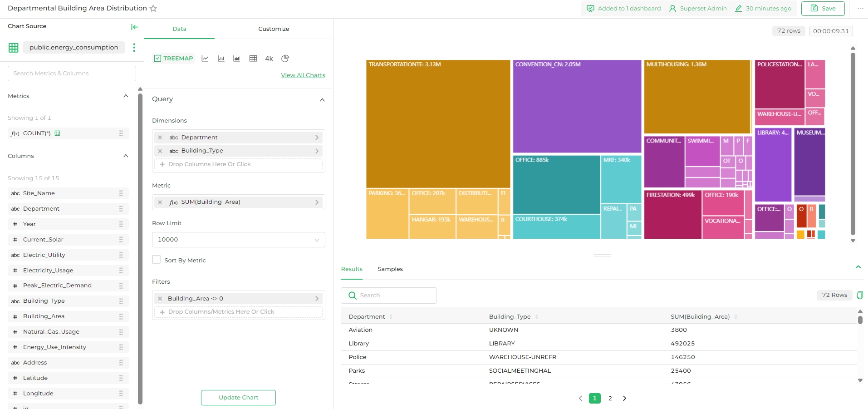Image resolution: width=868 pixels, height=409 pixels.
Task: Focus the Search Metrics & Columns field
Action: 72,74
